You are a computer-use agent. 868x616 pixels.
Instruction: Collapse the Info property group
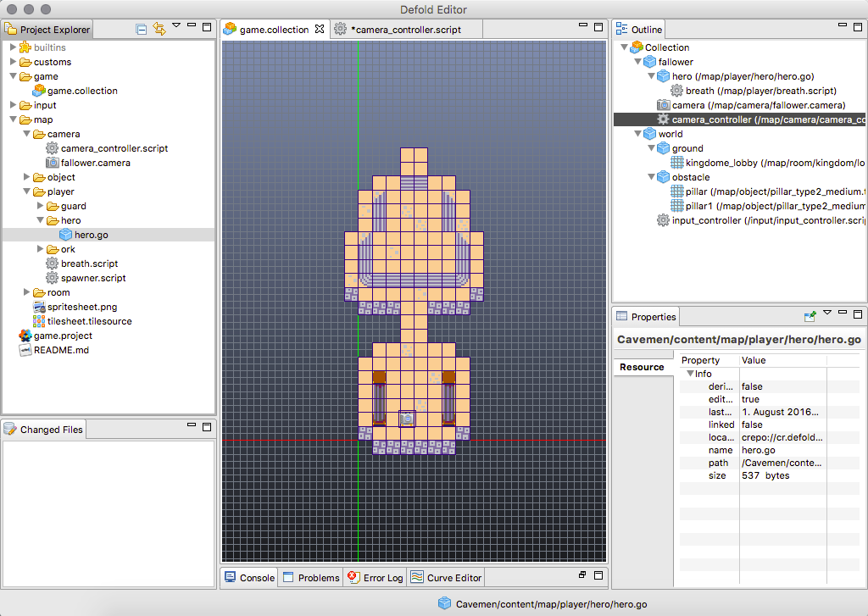click(x=690, y=374)
